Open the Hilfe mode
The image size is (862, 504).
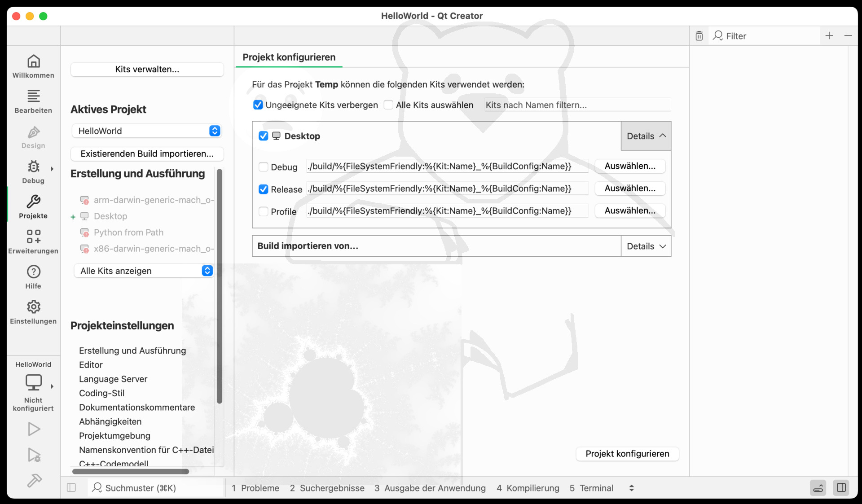point(33,277)
